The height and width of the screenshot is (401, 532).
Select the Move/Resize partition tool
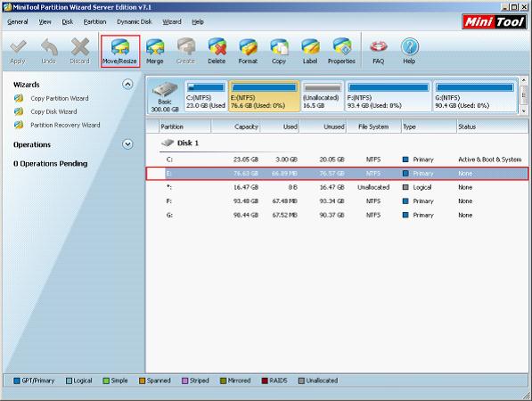coord(120,51)
